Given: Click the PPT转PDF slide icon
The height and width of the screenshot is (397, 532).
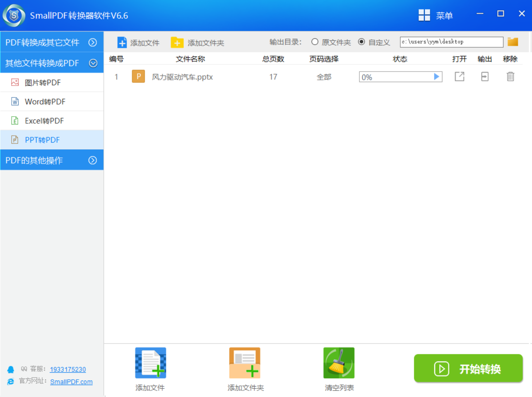Looking at the screenshot, I should pos(15,140).
